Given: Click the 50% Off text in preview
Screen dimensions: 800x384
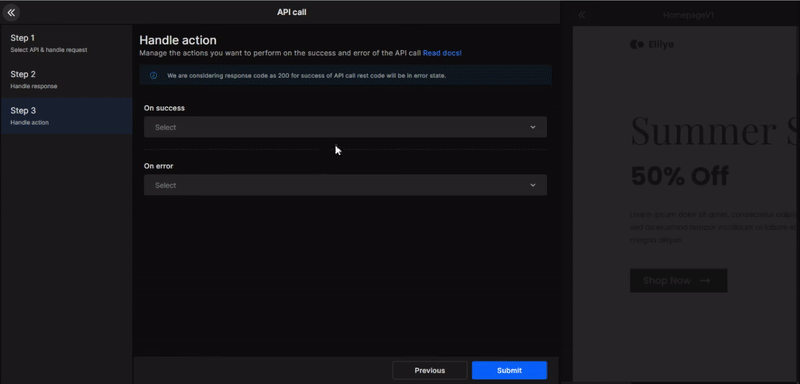Looking at the screenshot, I should tap(680, 176).
